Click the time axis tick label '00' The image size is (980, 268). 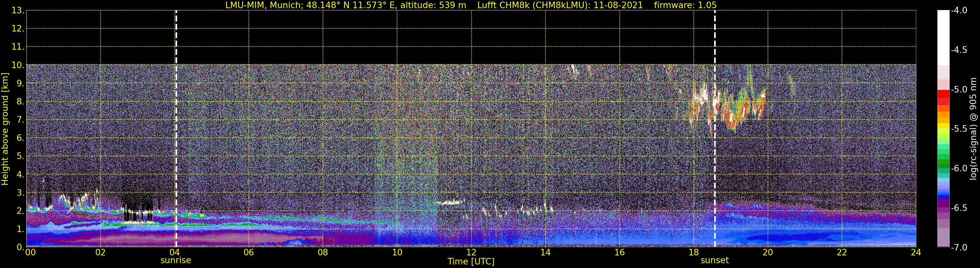(x=31, y=253)
